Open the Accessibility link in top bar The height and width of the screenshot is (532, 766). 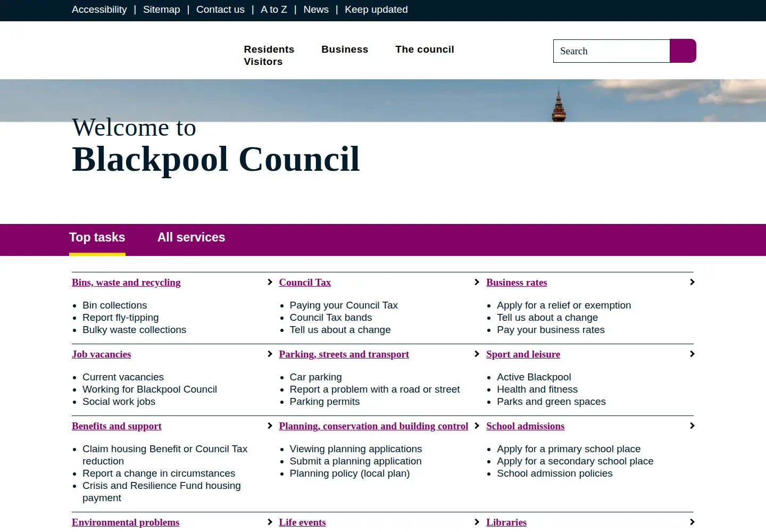tap(99, 10)
